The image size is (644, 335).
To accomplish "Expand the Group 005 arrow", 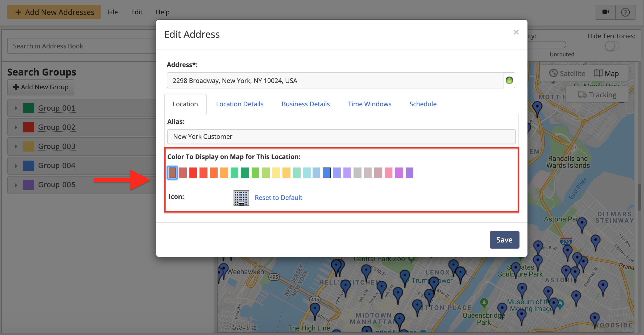I will click(x=16, y=185).
